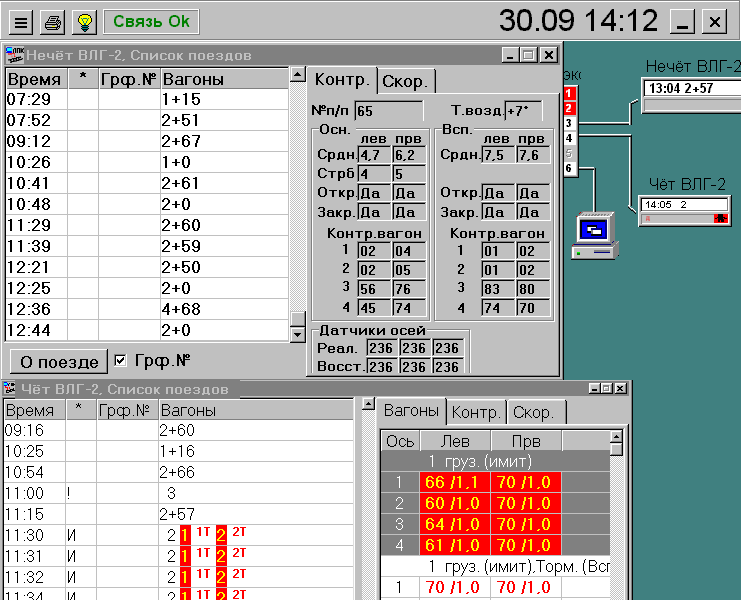Click the Связь Ok status button

point(151,22)
